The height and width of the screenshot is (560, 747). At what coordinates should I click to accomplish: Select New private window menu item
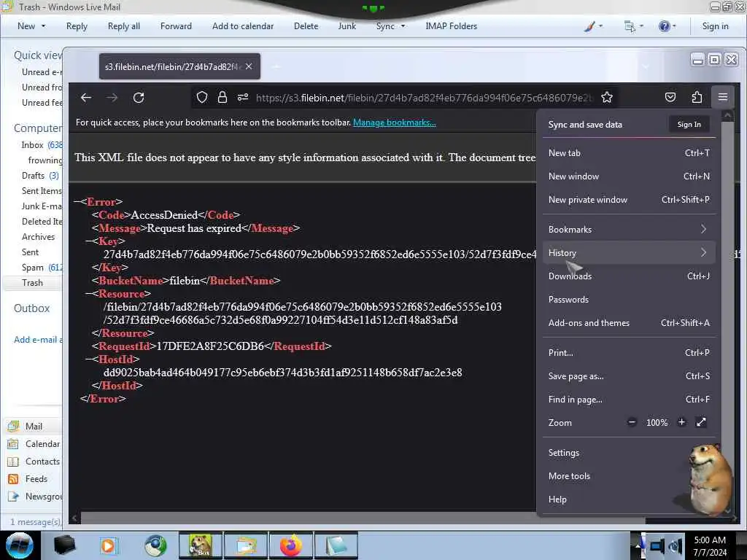click(x=629, y=200)
